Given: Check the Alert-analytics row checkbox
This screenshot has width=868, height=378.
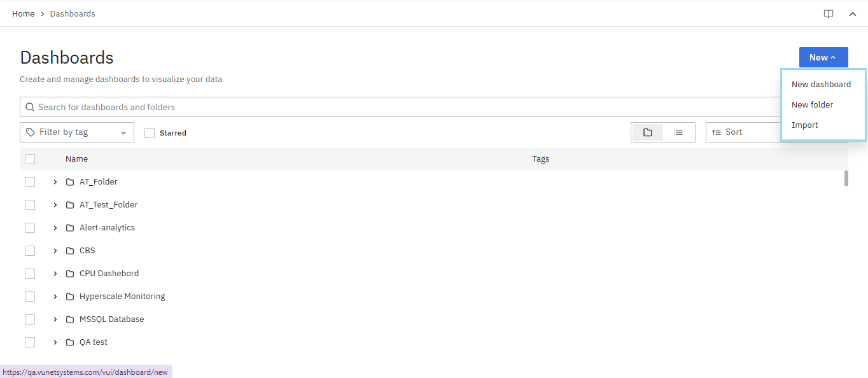Looking at the screenshot, I should 30,228.
